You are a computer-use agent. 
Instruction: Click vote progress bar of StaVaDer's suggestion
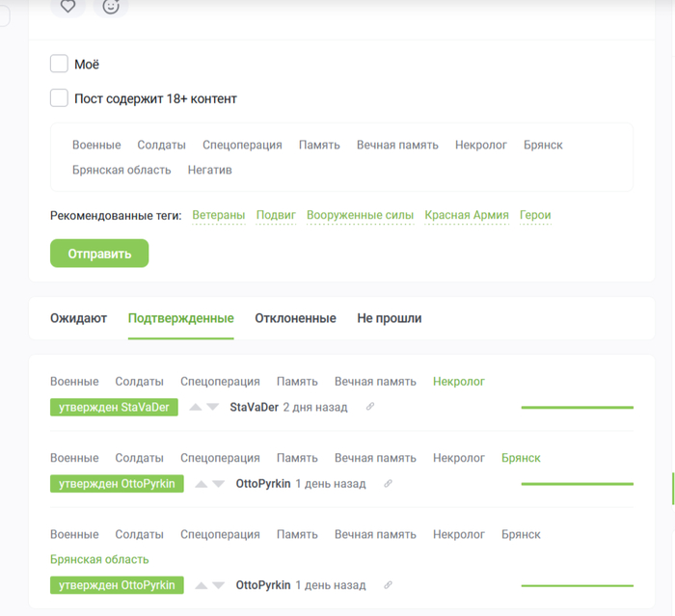coord(577,408)
